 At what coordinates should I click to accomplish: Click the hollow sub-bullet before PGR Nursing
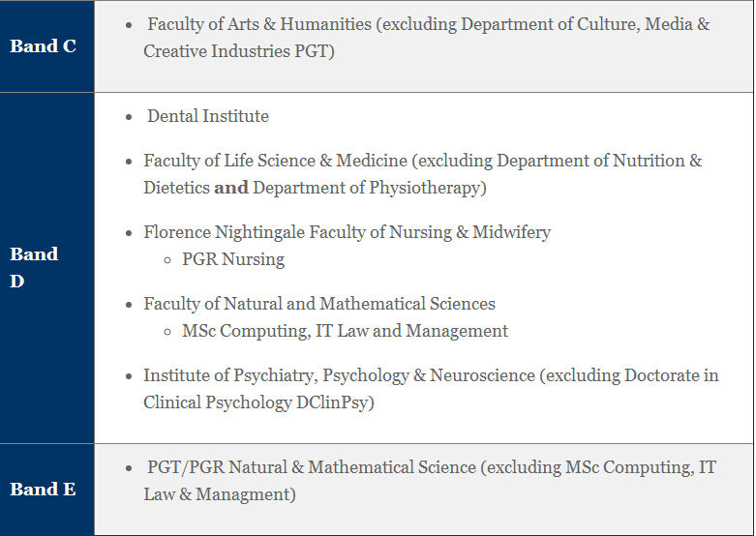(168, 260)
